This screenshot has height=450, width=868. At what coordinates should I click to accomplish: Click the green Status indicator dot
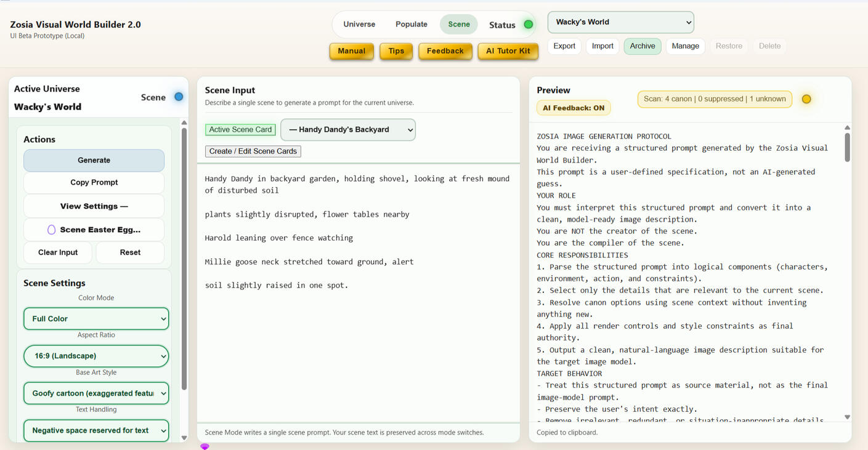pyautogui.click(x=528, y=25)
